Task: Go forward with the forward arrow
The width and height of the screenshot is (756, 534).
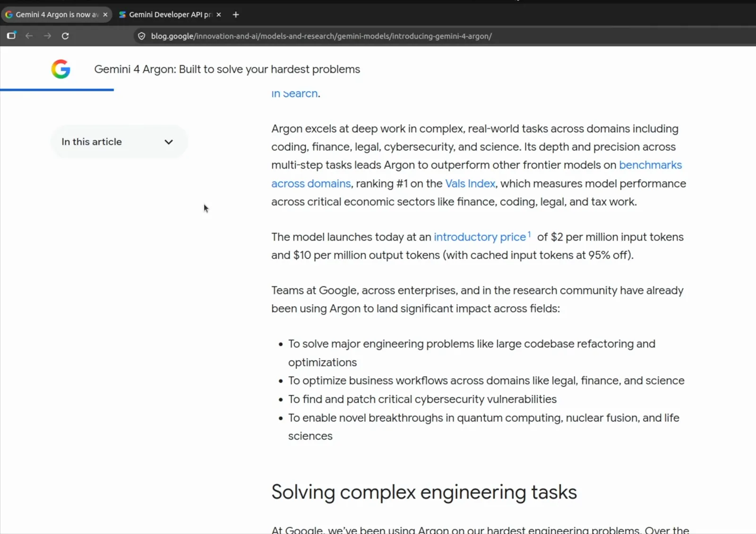Action: (47, 36)
